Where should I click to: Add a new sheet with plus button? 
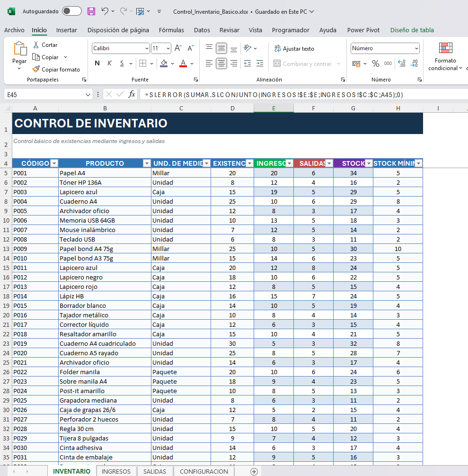click(x=254, y=471)
